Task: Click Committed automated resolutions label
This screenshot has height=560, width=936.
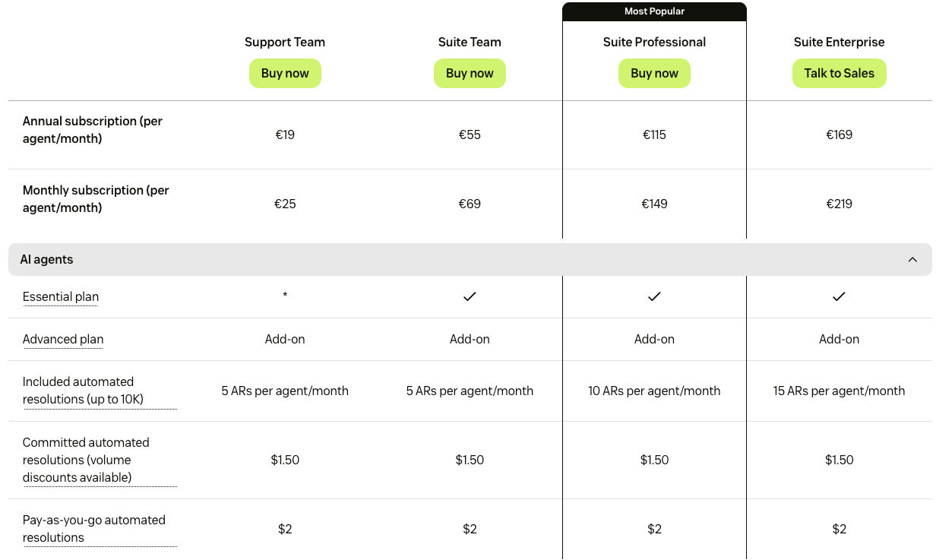Action: click(x=86, y=460)
